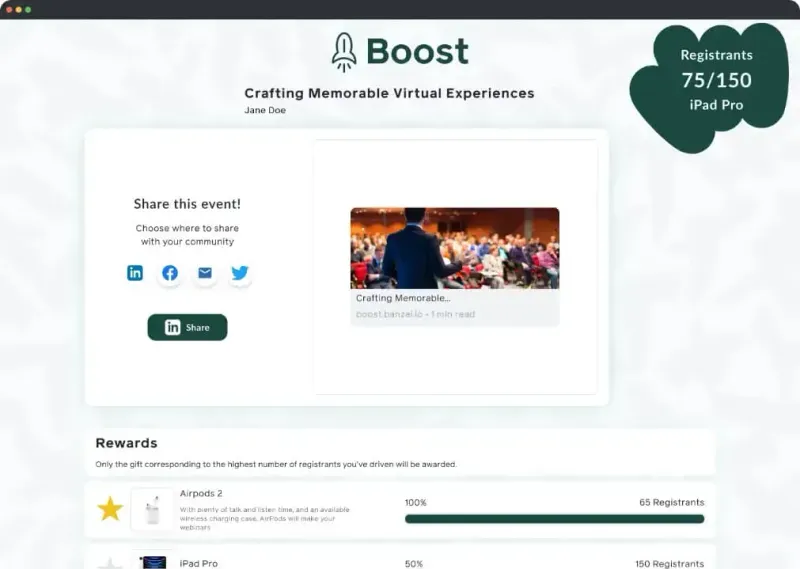Click the Boost wordmark text
This screenshot has height=569, width=800.
click(417, 52)
